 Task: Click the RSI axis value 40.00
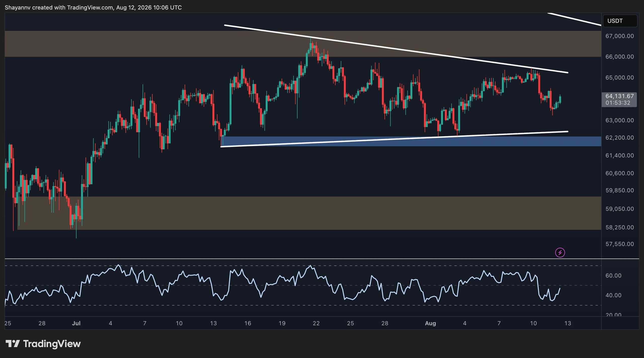(613, 295)
